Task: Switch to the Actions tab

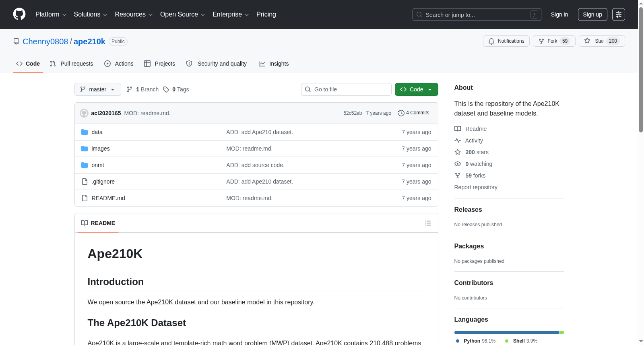Action: click(119, 64)
